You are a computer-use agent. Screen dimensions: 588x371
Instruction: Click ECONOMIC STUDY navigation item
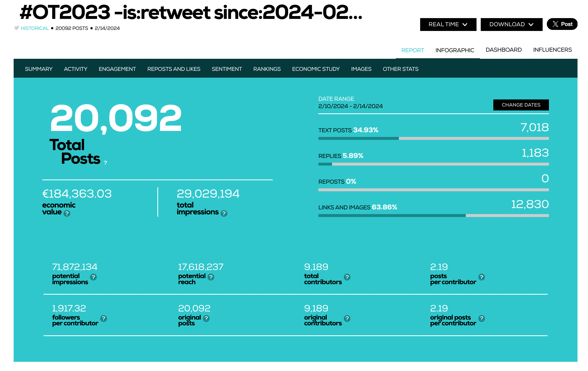click(x=316, y=69)
